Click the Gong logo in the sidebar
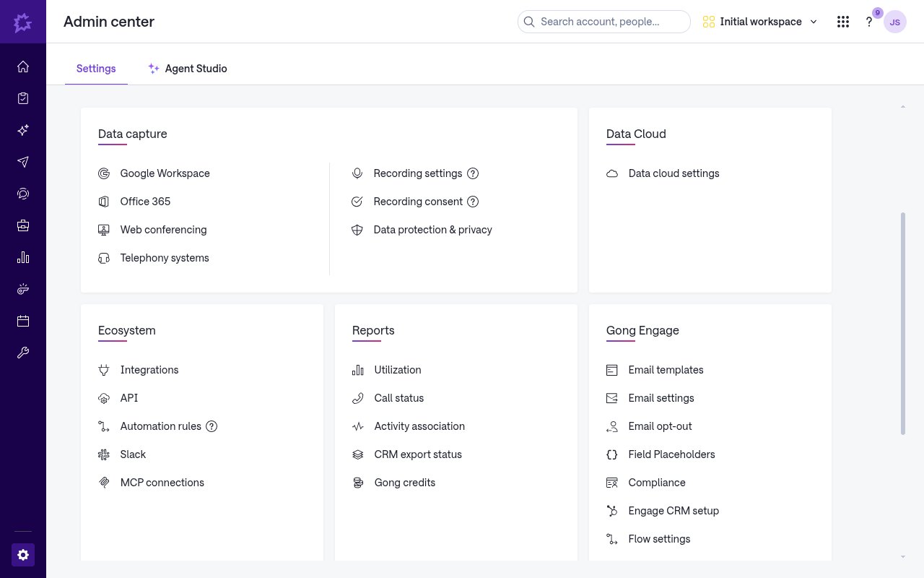This screenshot has width=924, height=578. click(23, 22)
